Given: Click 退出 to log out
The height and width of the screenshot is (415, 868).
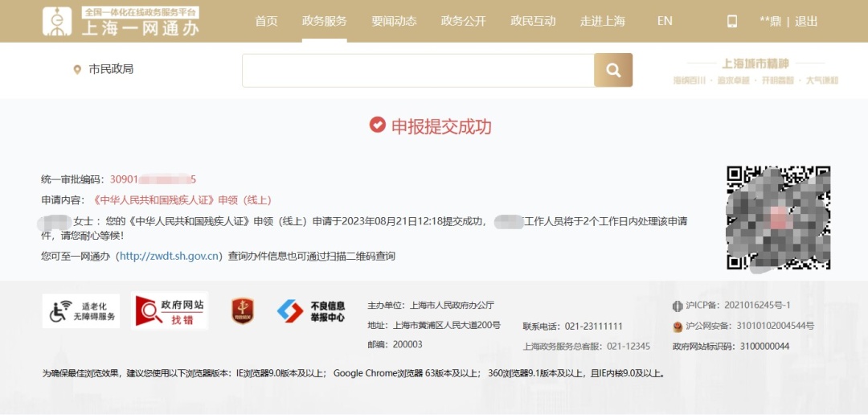Looking at the screenshot, I should point(806,22).
